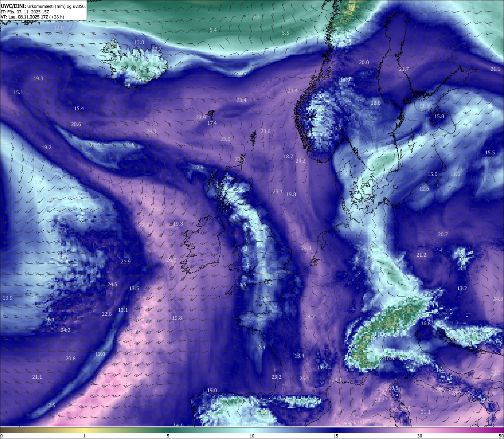
Task: Click the 13.2 value on the map
Action: coord(462,289)
